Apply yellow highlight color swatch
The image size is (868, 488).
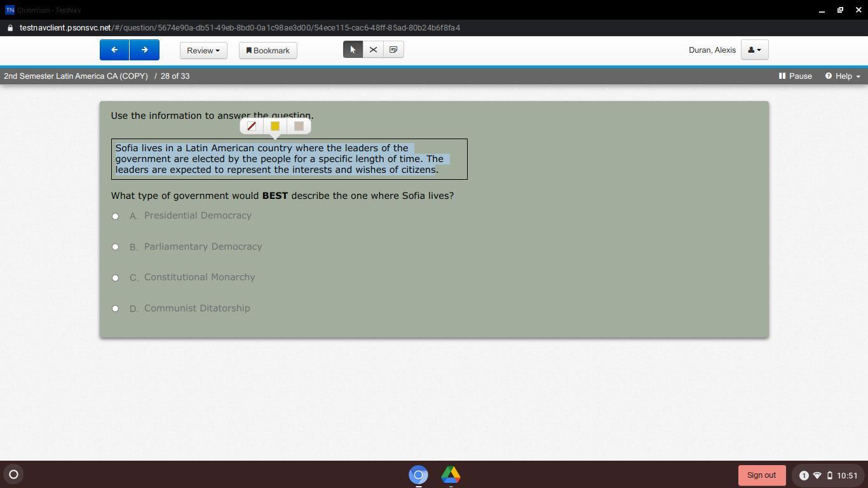click(275, 126)
